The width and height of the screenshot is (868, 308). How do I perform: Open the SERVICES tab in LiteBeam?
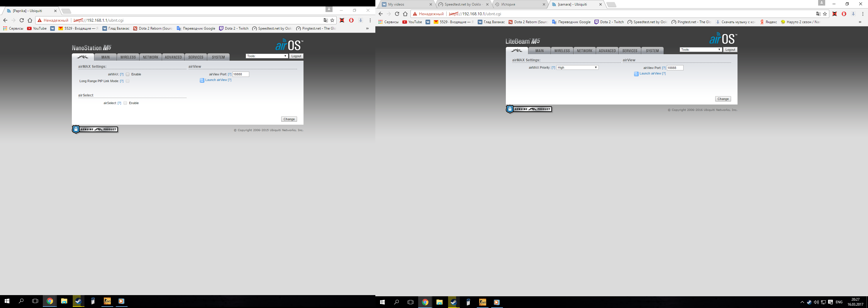point(629,51)
